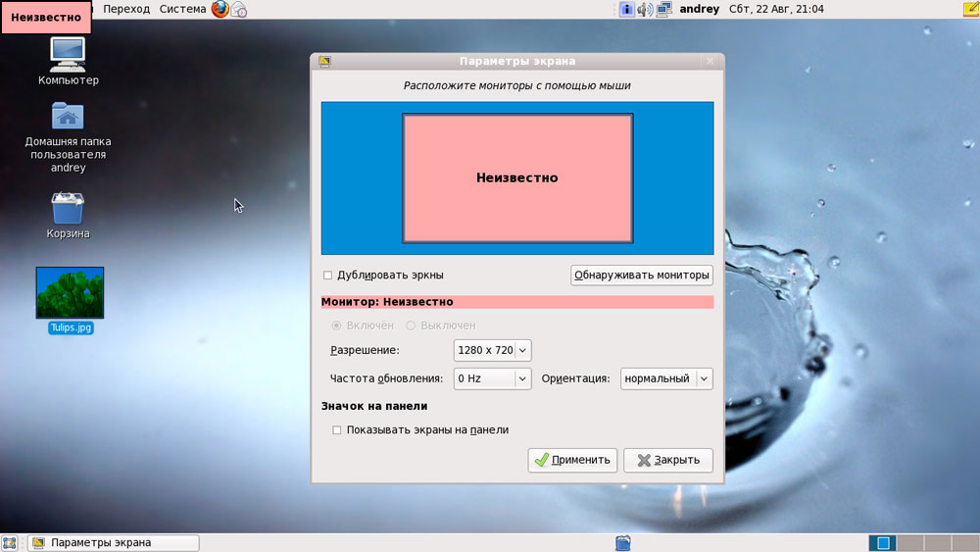Close the Параметры экрана dialog with X

pos(710,61)
